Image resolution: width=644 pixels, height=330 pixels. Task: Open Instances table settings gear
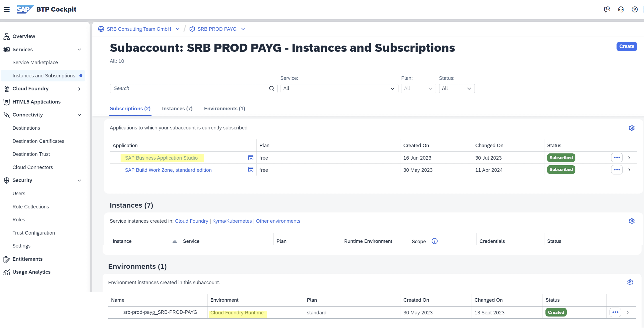(632, 221)
